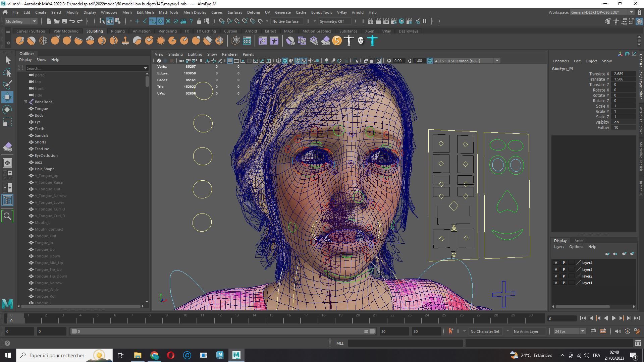Open Chrome from the Windows taskbar

[154, 355]
